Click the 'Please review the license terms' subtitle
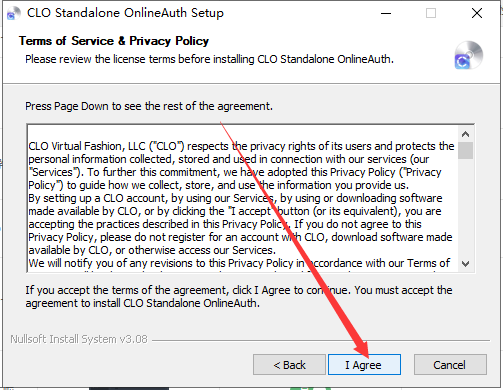The image size is (503, 390). [x=209, y=59]
